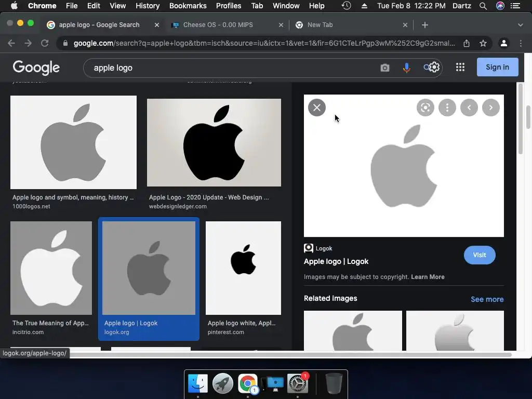The width and height of the screenshot is (532, 399).
Task: Open the Bookmarks menu
Action: pos(188,6)
